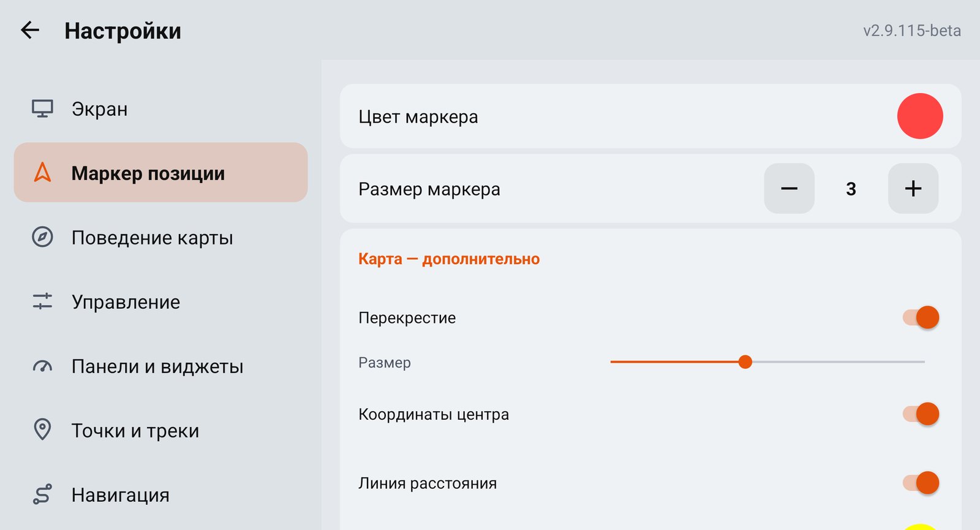The image size is (980, 530).
Task: Open the Навигация section
Action: 160,494
